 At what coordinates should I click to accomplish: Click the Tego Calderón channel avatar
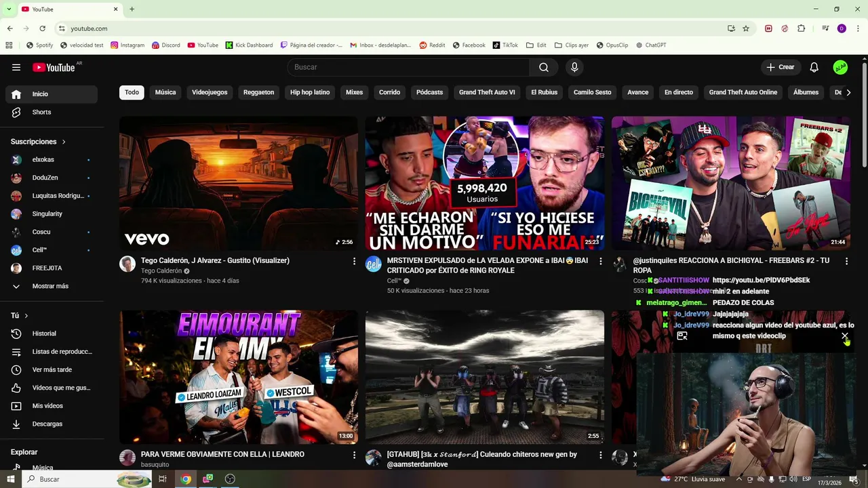coord(127,264)
